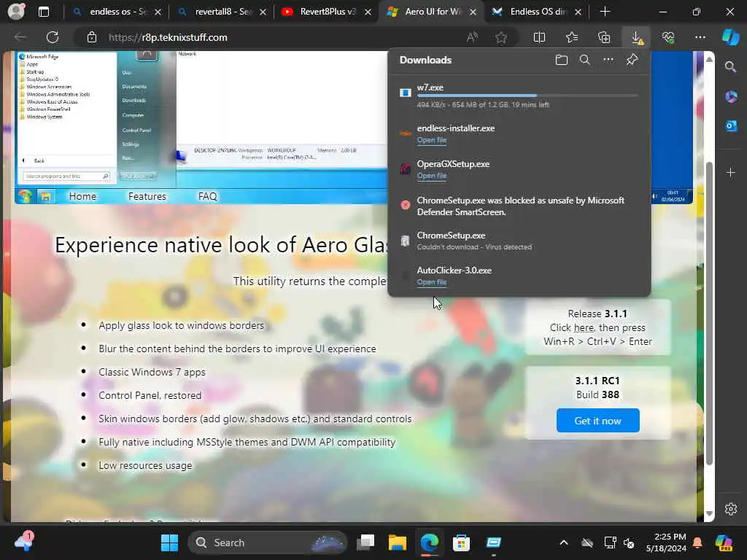Pin the Downloads panel
Viewport: 747px width, 560px height.
(x=632, y=60)
